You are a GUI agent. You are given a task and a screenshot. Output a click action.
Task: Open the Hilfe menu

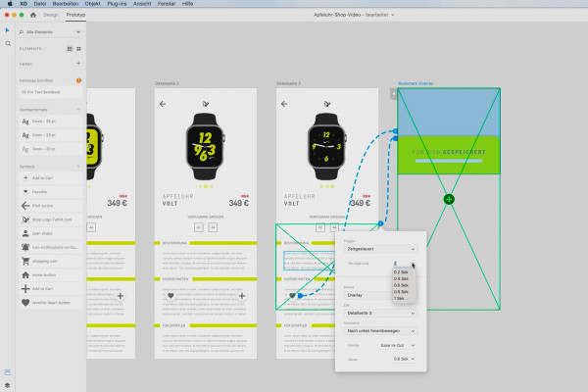[x=187, y=3]
